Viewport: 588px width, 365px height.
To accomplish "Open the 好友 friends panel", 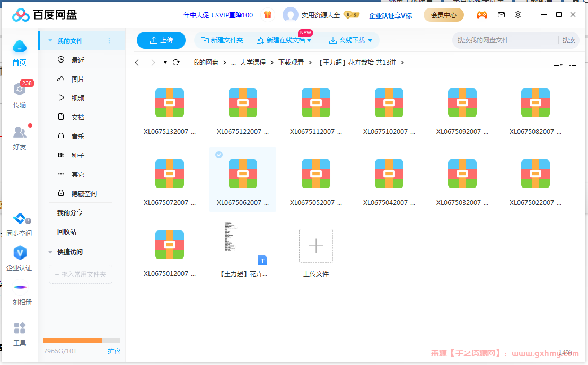I will click(x=20, y=137).
